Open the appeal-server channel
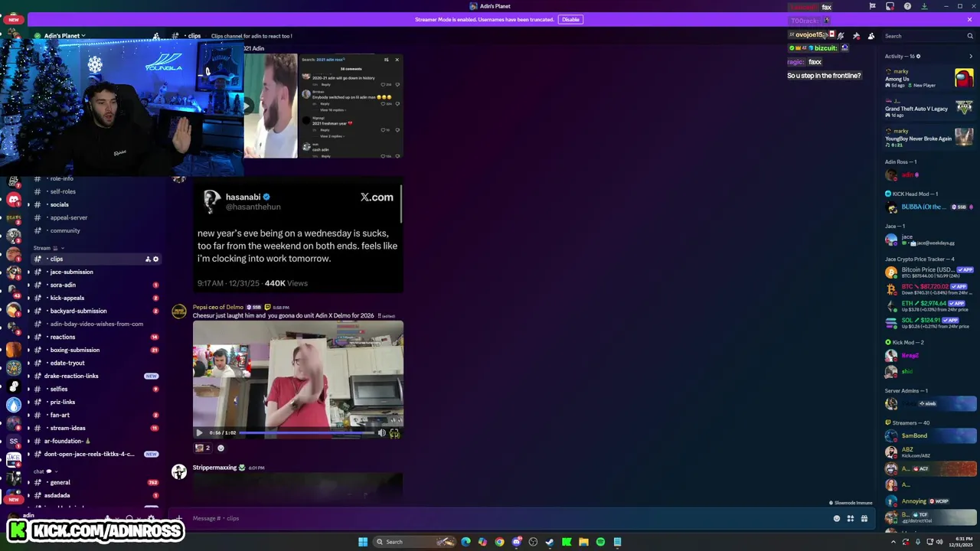The image size is (980, 551). coord(97,218)
